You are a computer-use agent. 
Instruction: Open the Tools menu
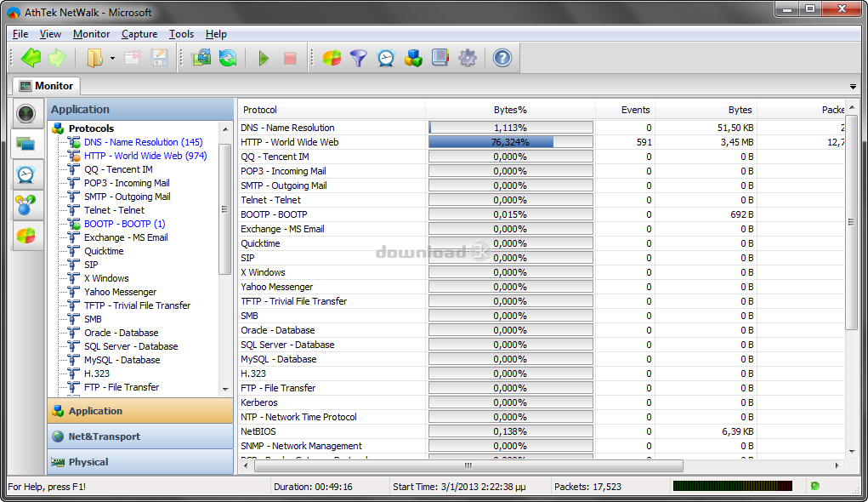181,34
